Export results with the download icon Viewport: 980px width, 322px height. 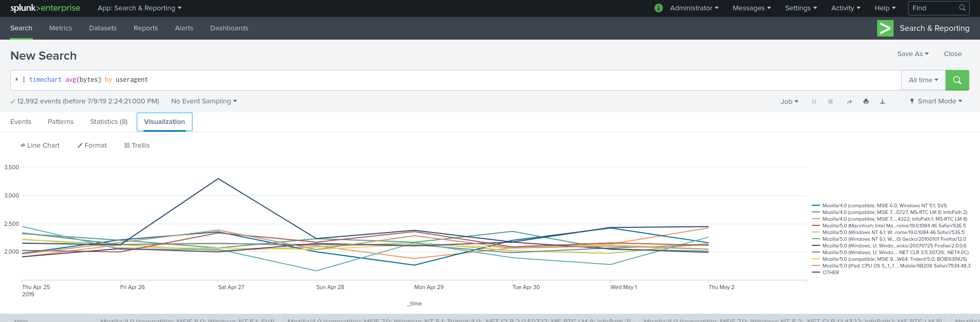[x=882, y=101]
